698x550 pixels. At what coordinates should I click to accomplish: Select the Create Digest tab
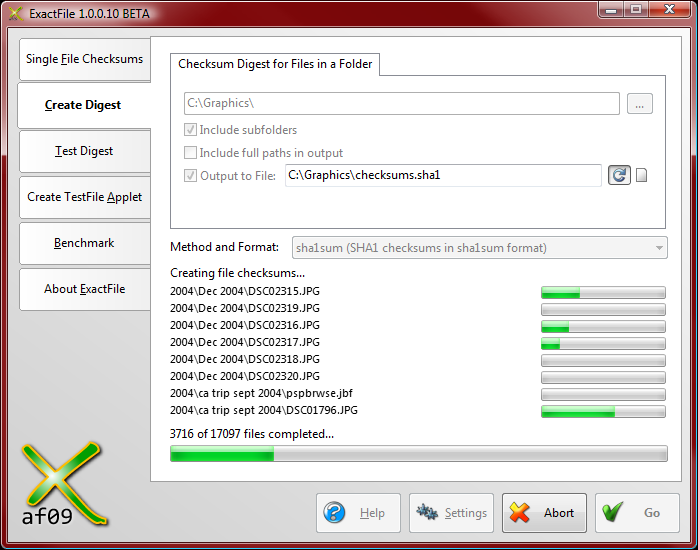84,105
